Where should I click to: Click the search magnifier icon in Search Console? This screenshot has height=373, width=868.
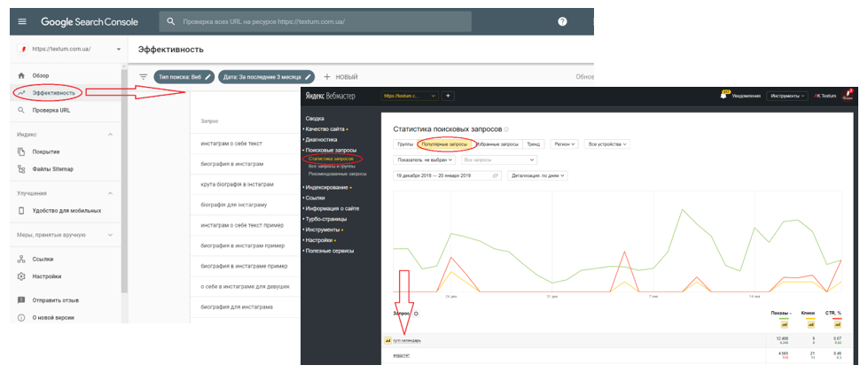[x=171, y=21]
